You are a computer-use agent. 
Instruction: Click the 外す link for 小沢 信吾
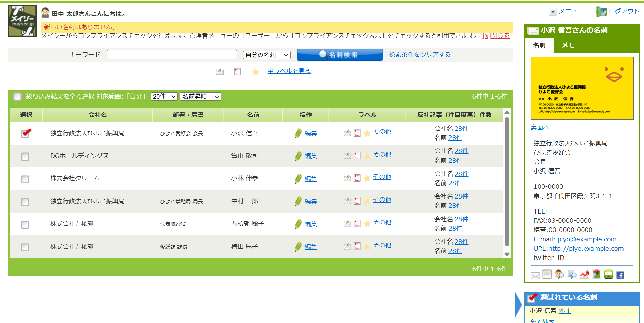[564, 311]
